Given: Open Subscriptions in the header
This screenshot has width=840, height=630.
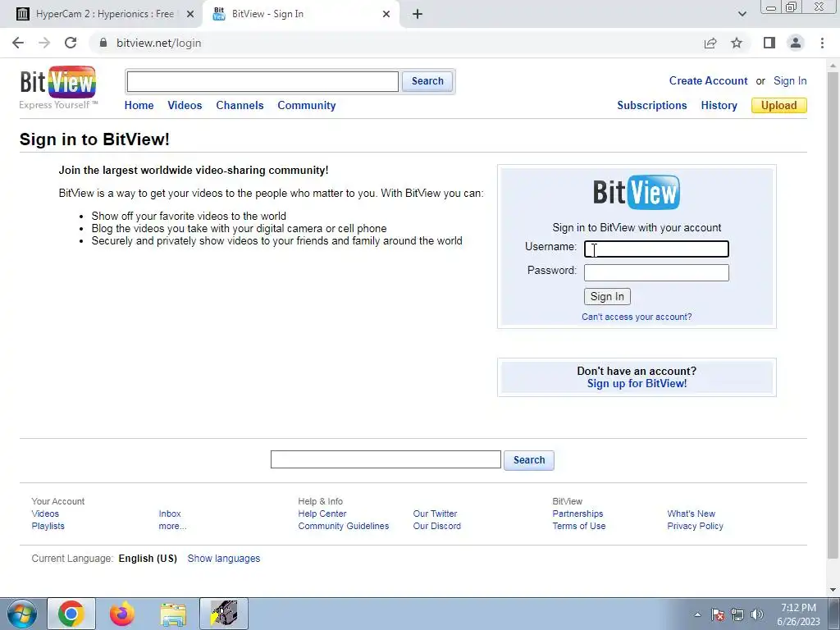Looking at the screenshot, I should click(652, 106).
